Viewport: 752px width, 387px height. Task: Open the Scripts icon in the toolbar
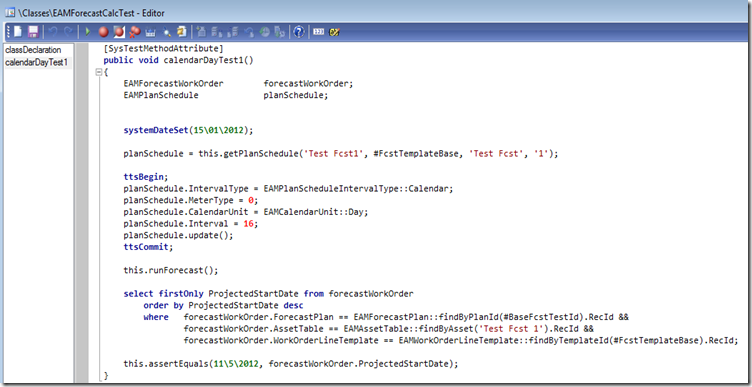181,32
